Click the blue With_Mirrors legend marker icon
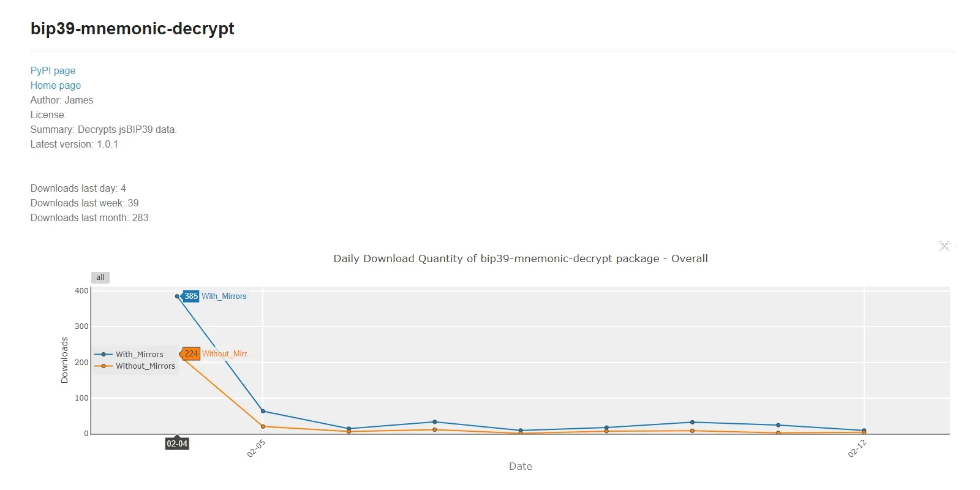The height and width of the screenshot is (490, 980). pos(103,354)
